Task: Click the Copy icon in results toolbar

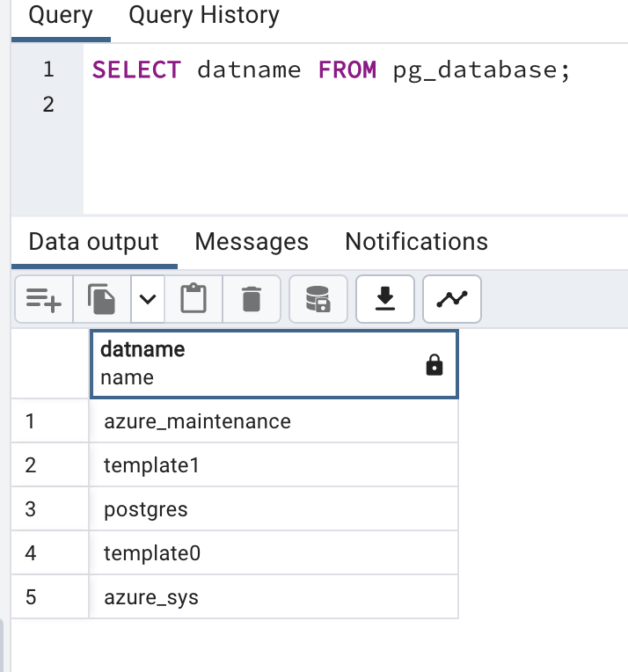Action: tap(101, 300)
